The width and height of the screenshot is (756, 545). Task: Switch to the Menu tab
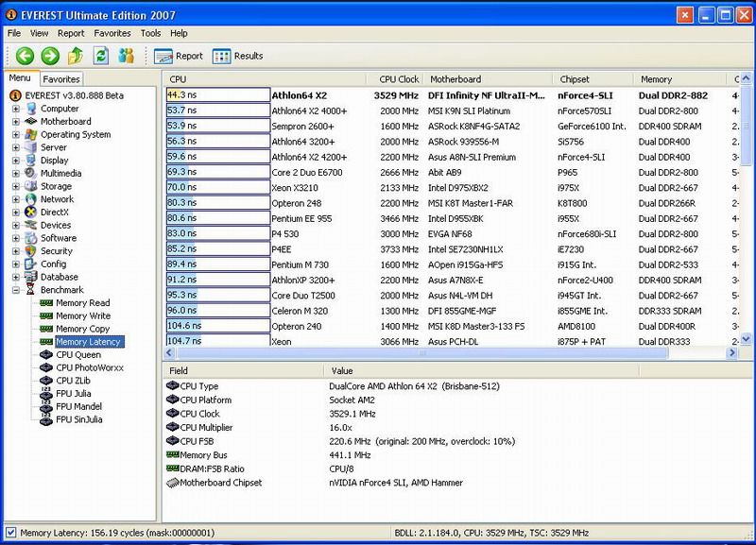20,78
